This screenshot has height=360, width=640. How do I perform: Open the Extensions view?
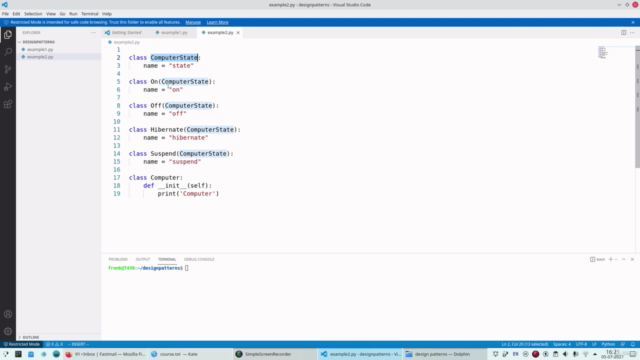coord(8,104)
